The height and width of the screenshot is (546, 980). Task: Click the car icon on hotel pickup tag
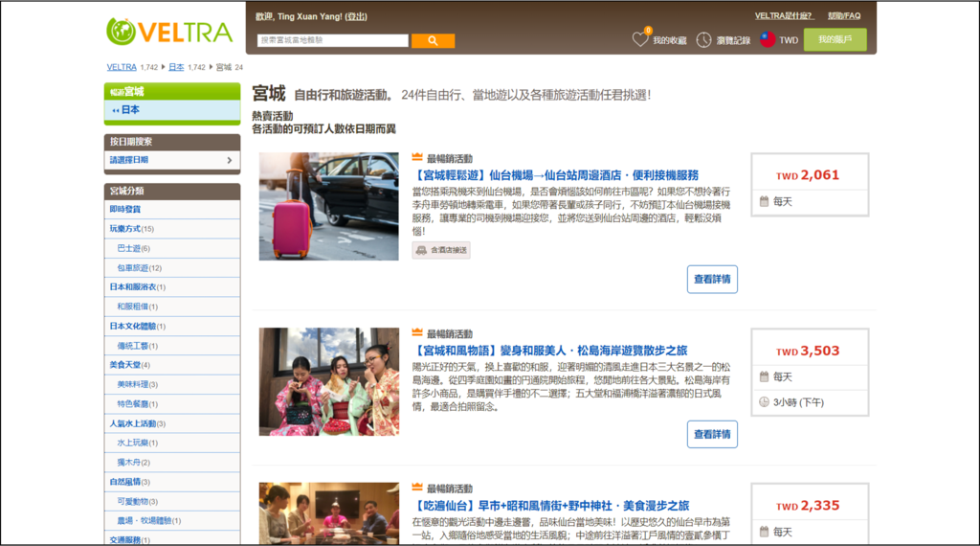coord(421,250)
